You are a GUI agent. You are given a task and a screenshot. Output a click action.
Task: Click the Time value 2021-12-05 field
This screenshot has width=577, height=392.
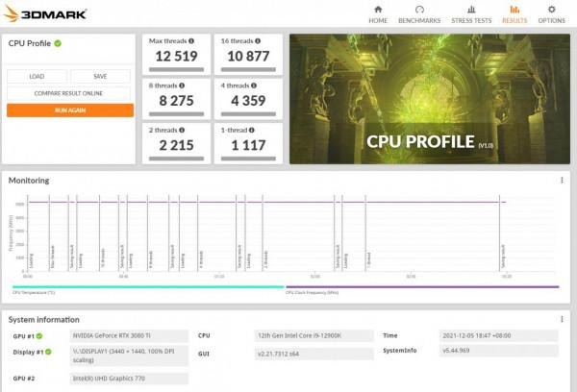[x=498, y=335]
